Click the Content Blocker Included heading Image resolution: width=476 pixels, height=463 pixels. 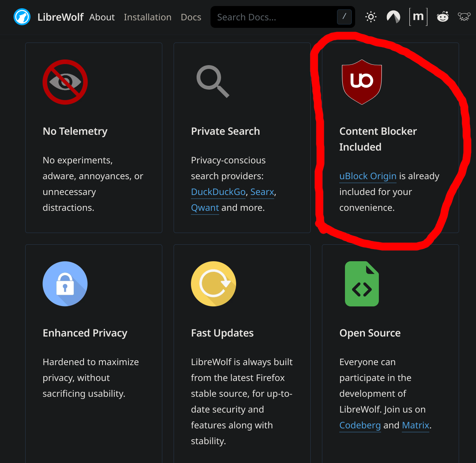click(x=378, y=139)
